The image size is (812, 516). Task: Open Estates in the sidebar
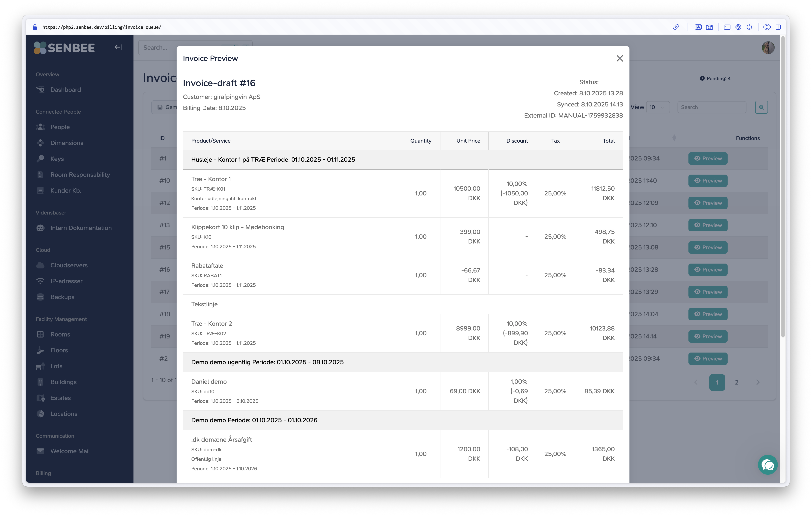pos(60,398)
